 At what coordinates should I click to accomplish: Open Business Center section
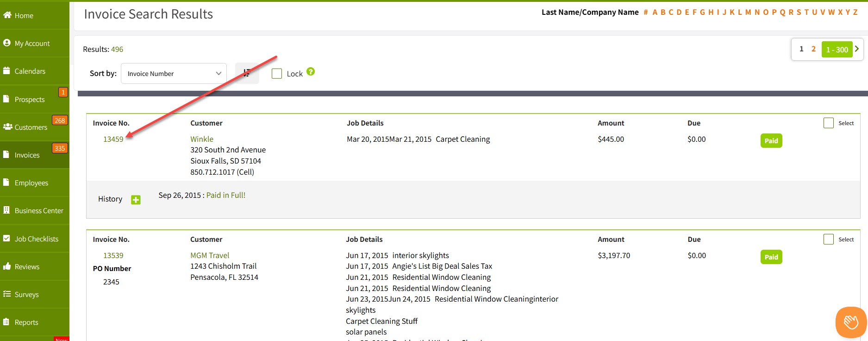pyautogui.click(x=35, y=210)
